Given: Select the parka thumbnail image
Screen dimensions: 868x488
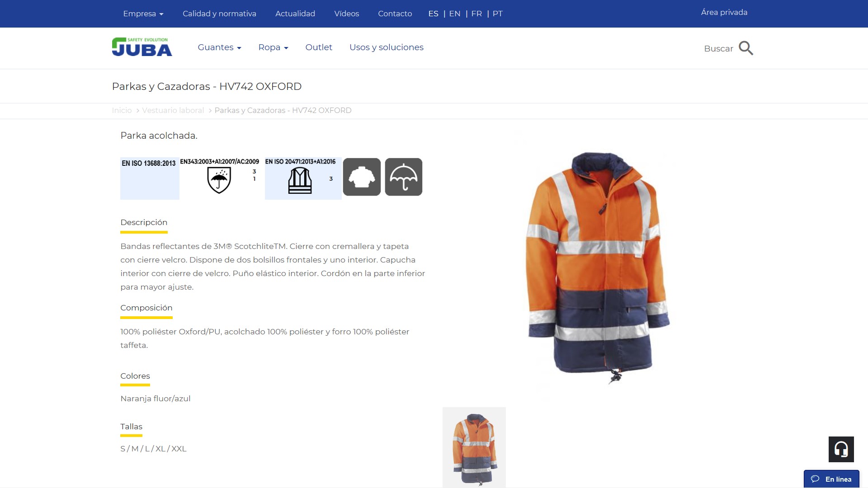Looking at the screenshot, I should 474,447.
